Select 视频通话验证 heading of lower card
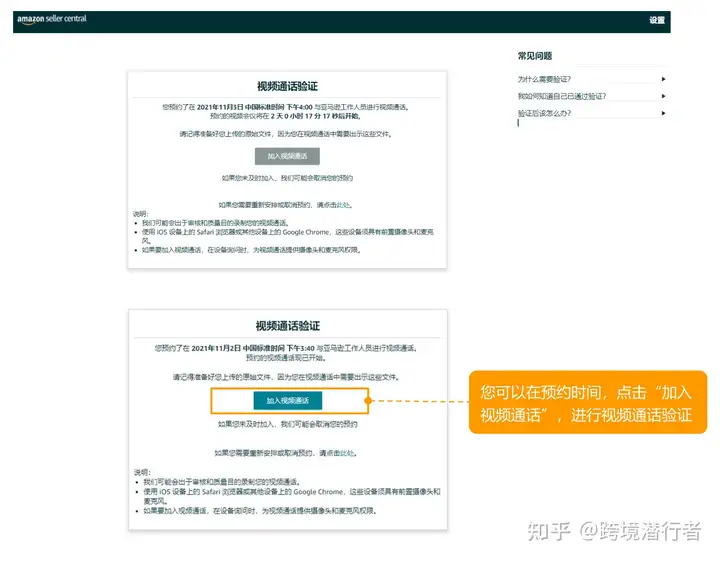Image resolution: width=720 pixels, height=561 pixels. pos(287,326)
